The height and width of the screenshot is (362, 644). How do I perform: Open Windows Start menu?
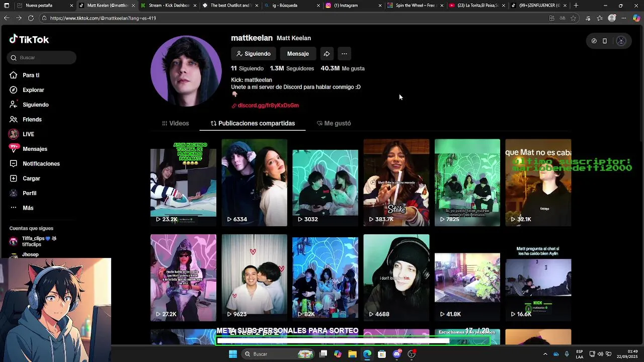233,354
